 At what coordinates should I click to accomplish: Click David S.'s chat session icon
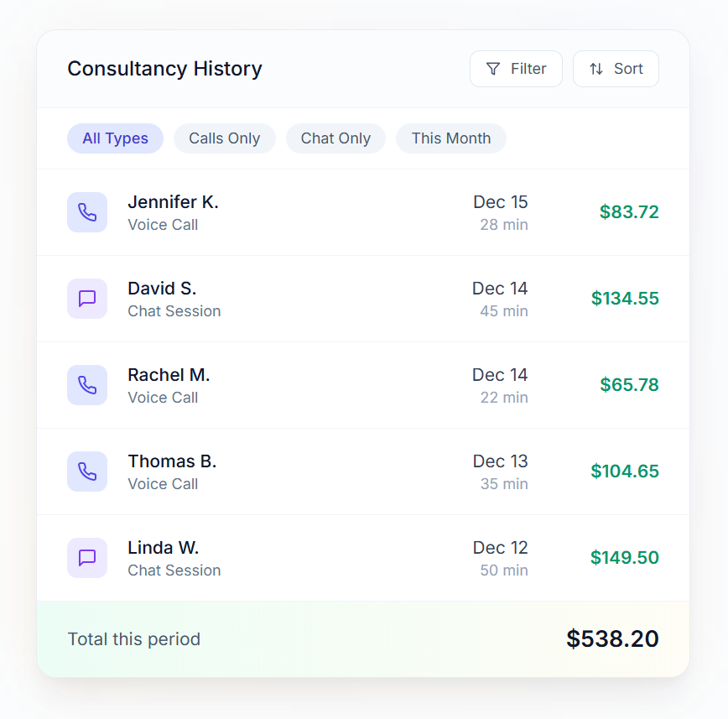point(87,299)
